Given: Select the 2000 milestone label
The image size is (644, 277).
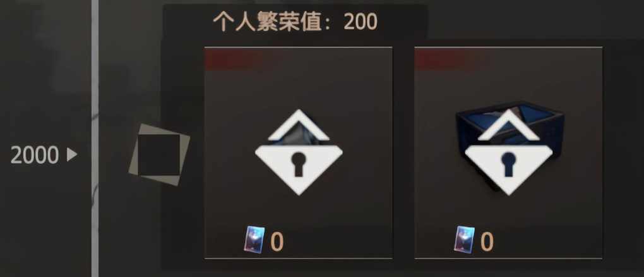Looking at the screenshot, I should (35, 155).
